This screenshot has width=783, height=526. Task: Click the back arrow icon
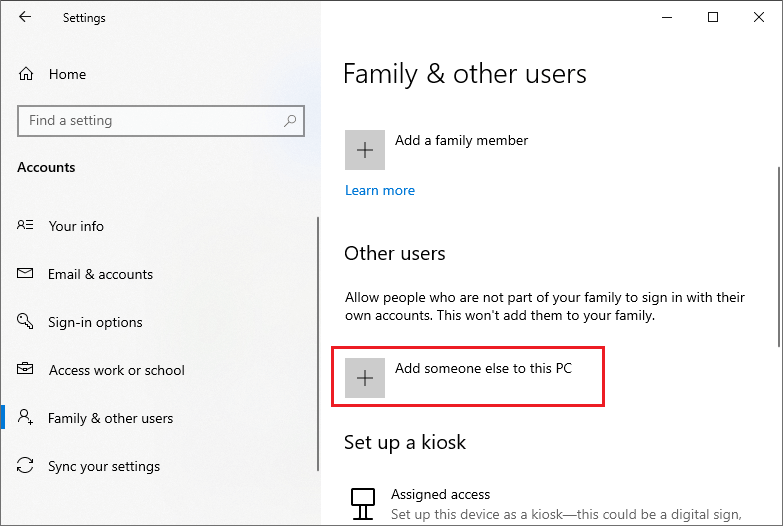click(x=25, y=17)
